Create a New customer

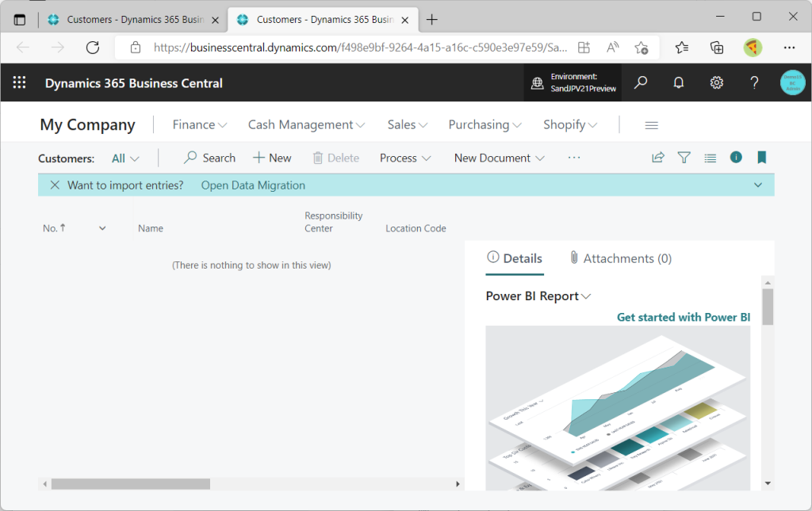(x=272, y=158)
